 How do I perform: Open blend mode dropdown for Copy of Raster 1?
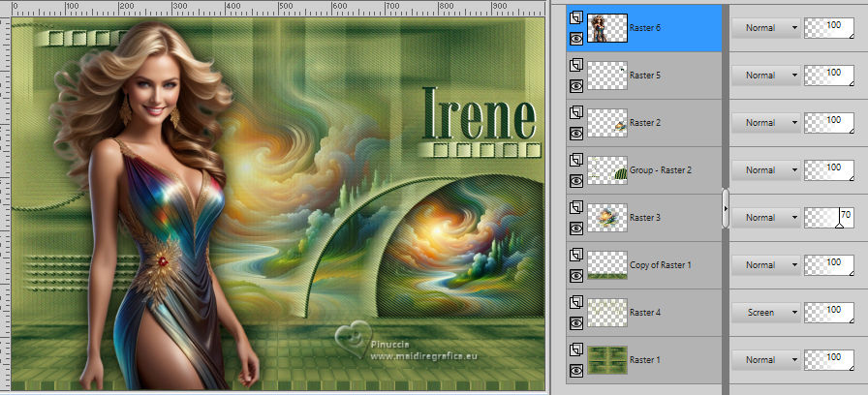coord(766,265)
